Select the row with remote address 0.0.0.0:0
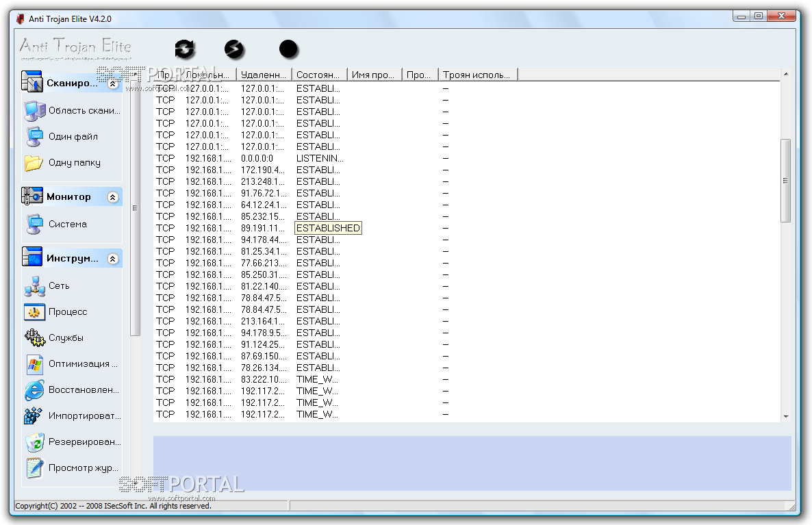The image size is (812, 525). click(467, 158)
